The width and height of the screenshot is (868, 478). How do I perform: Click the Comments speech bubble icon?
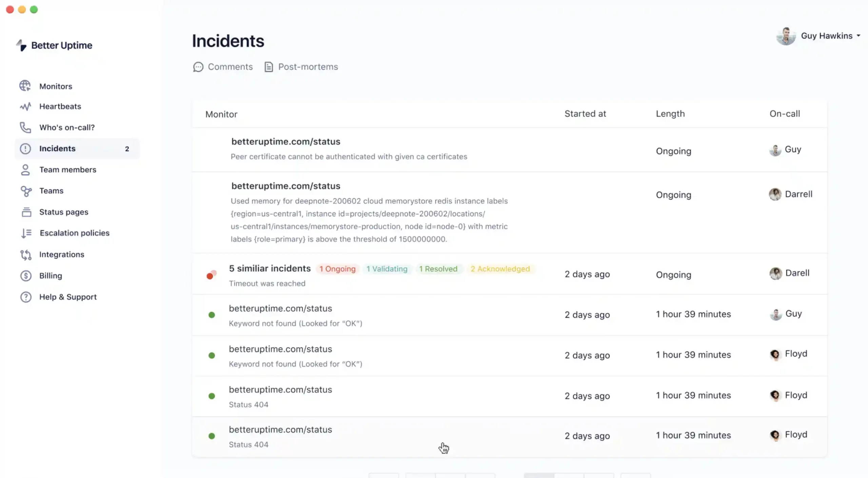(x=198, y=67)
